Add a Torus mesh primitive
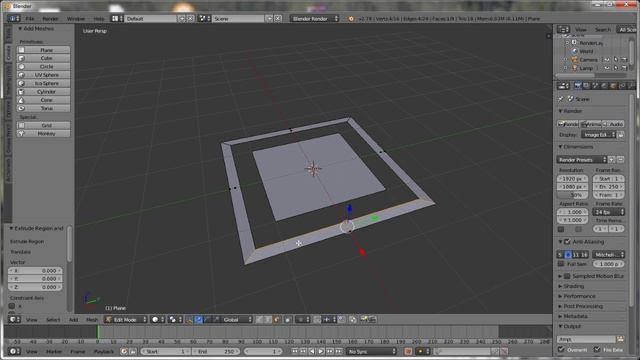Viewport: 640px width, 360px height. click(x=43, y=108)
